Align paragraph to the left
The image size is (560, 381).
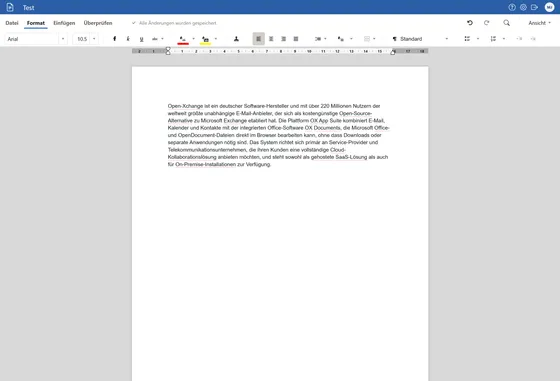click(259, 39)
